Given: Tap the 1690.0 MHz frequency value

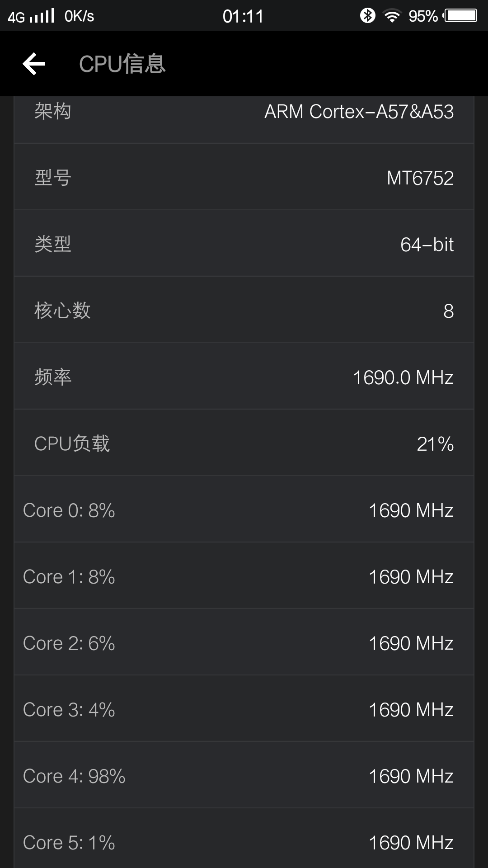Looking at the screenshot, I should (x=403, y=377).
